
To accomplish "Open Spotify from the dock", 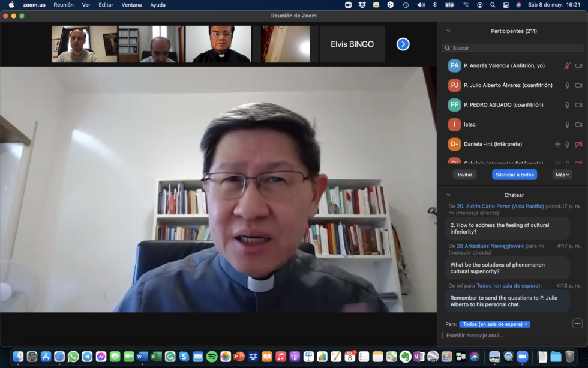I will 212,357.
